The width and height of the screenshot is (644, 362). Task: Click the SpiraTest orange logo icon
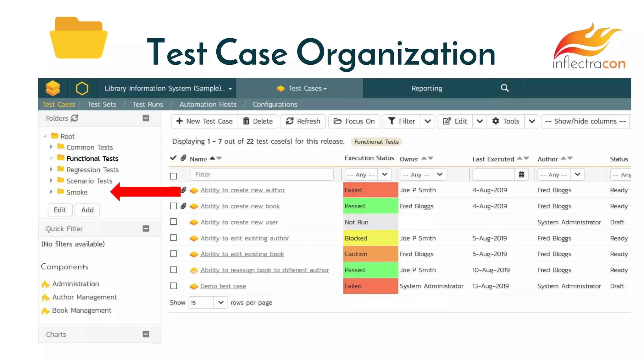pos(53,88)
